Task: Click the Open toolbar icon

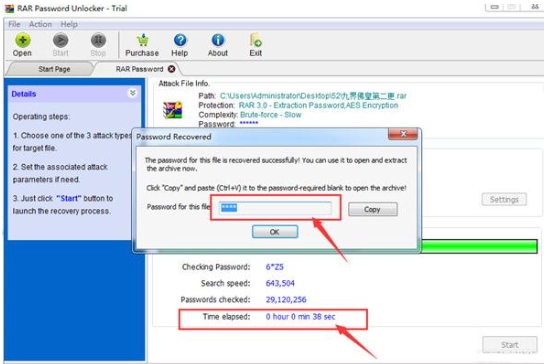Action: tap(23, 40)
